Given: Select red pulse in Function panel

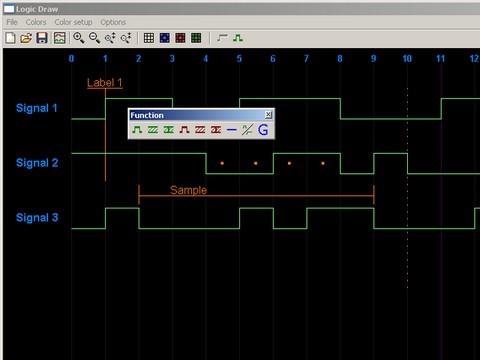Looking at the screenshot, I should pos(184,130).
